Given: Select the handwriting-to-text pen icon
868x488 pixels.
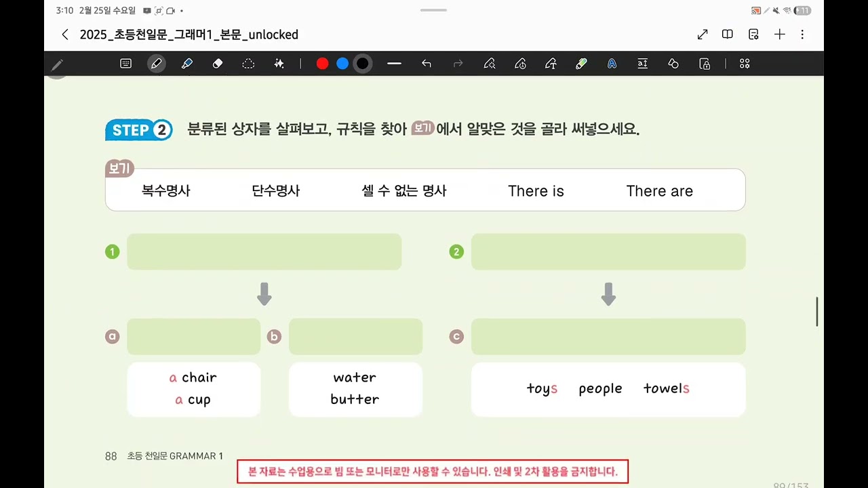Looking at the screenshot, I should (x=551, y=64).
